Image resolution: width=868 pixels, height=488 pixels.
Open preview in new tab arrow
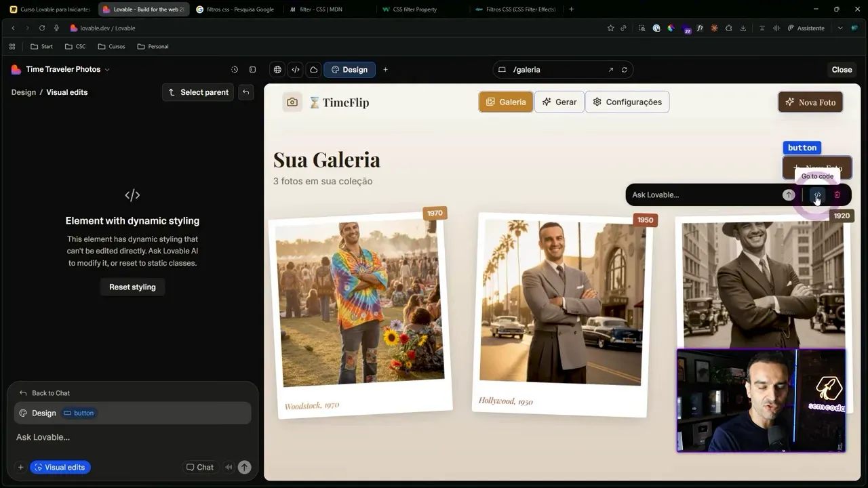610,70
